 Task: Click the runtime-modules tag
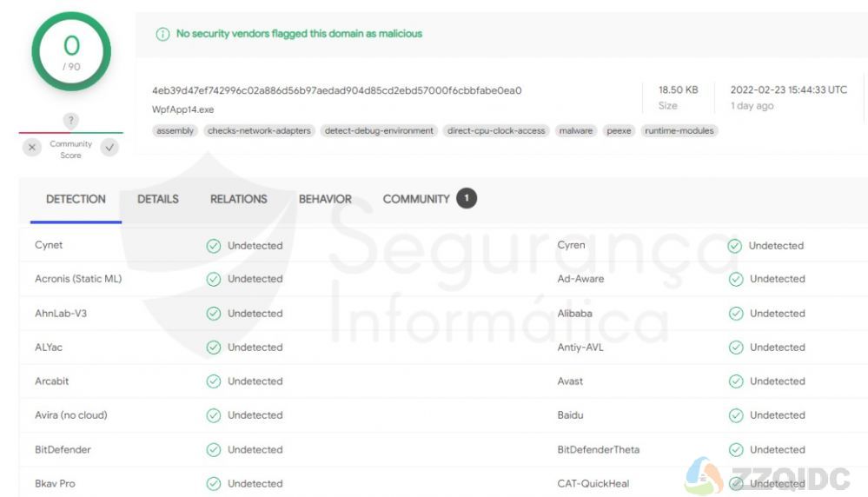679,130
